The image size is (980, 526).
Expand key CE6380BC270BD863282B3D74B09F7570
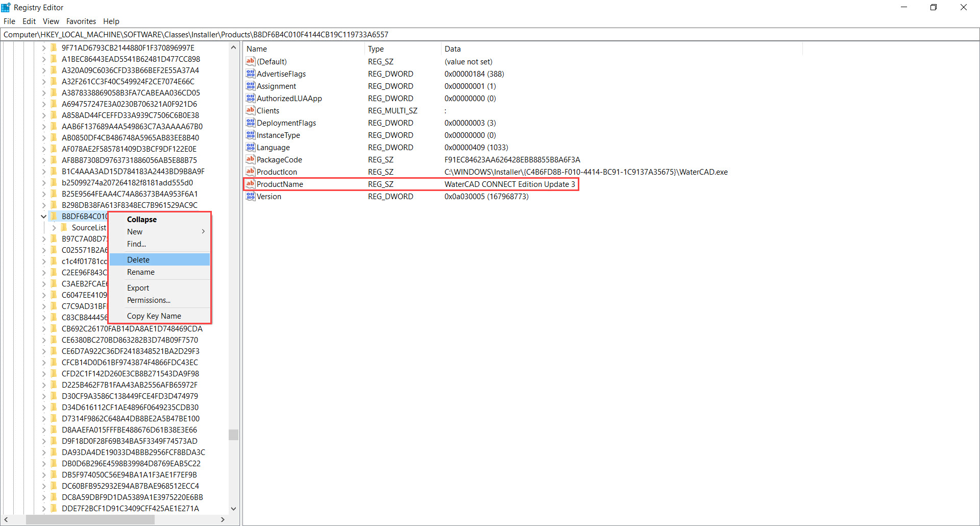point(44,340)
